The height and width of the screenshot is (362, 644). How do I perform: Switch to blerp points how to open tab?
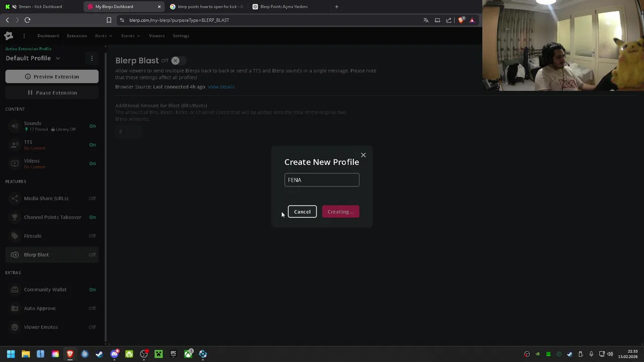[x=207, y=7]
